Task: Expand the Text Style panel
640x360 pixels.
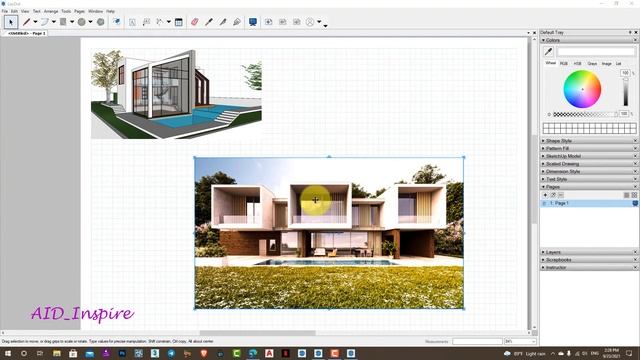Action: click(x=589, y=179)
